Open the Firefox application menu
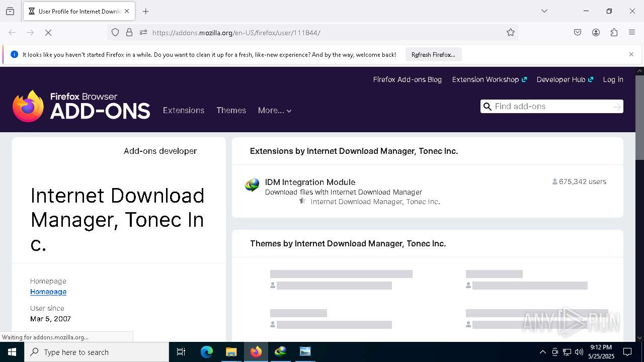The height and width of the screenshot is (362, 644). tap(632, 33)
